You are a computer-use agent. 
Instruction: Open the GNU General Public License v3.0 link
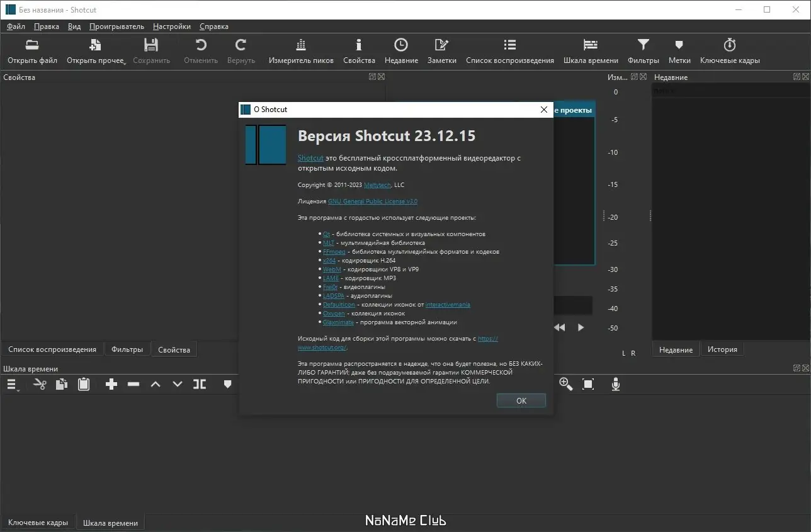[373, 201]
